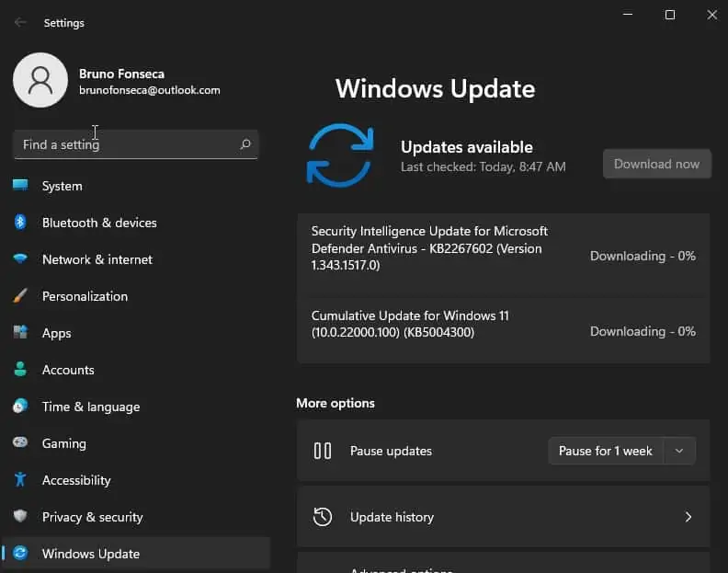Click the Gaming controller icon
728x573 pixels.
click(20, 442)
